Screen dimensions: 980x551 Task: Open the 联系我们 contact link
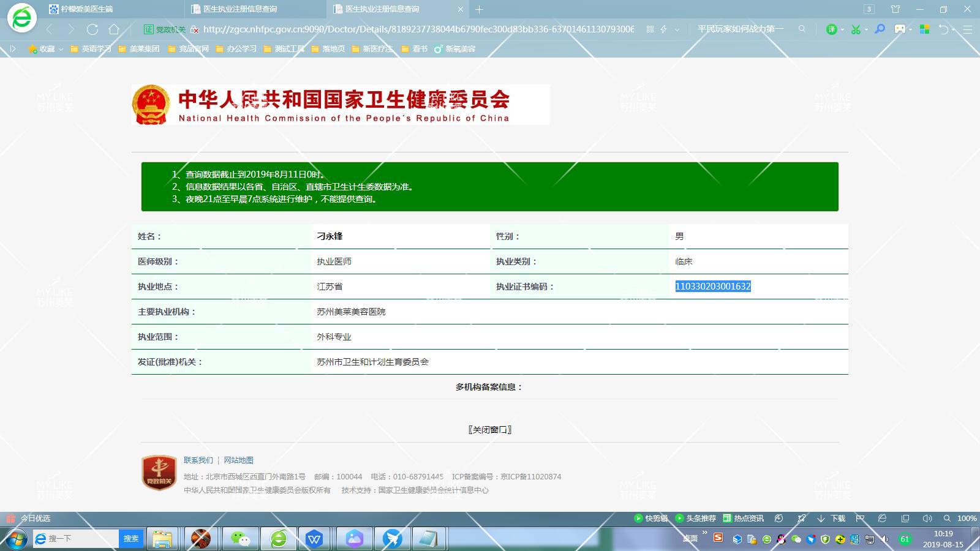pyautogui.click(x=198, y=460)
